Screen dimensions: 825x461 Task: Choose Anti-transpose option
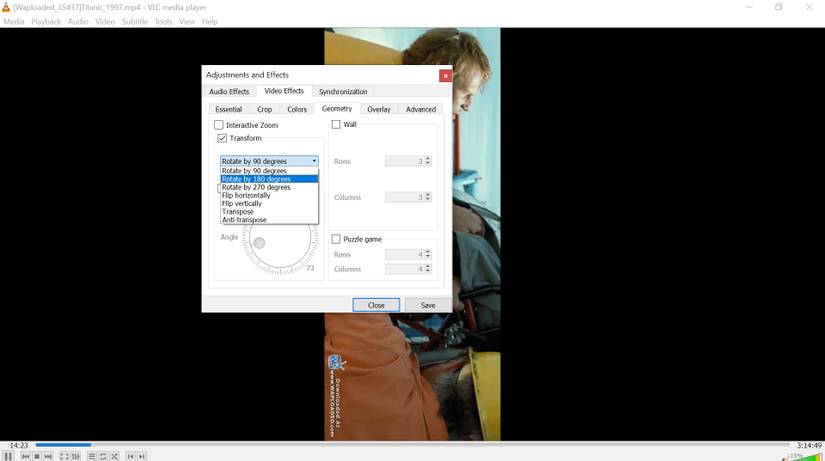coord(269,219)
